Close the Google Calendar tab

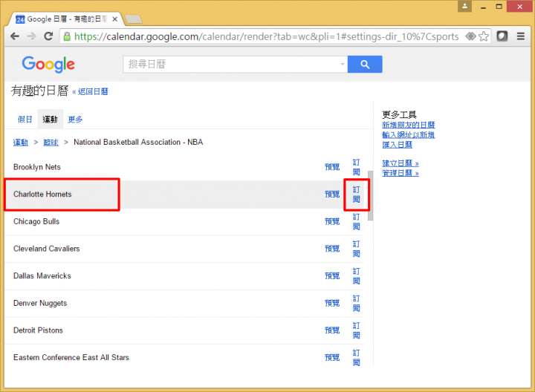pyautogui.click(x=115, y=19)
